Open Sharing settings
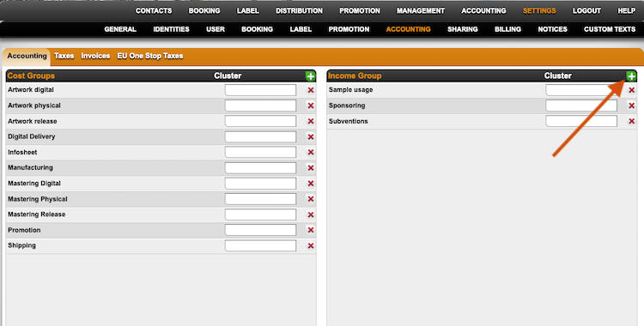Viewport: 644px width, 326px height. click(x=463, y=29)
